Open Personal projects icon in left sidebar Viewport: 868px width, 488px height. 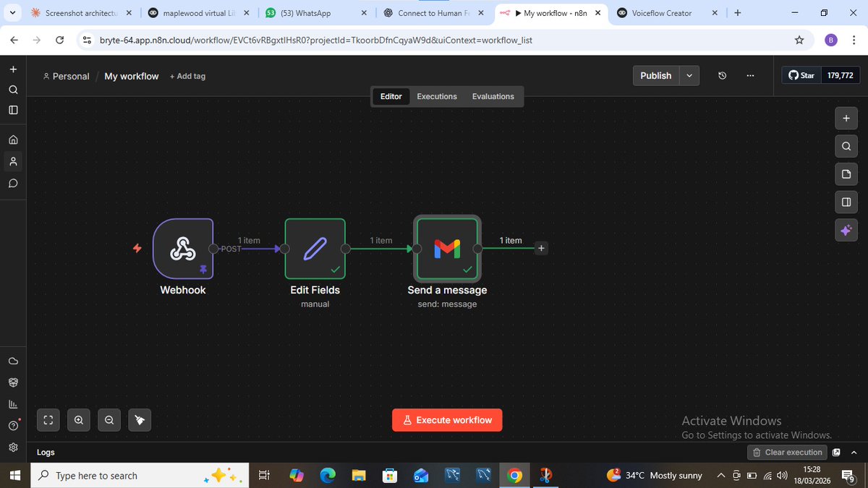point(13,161)
